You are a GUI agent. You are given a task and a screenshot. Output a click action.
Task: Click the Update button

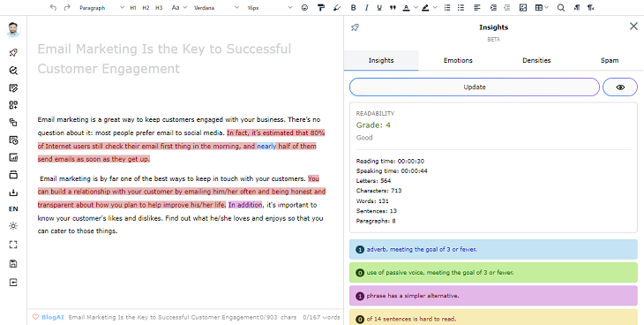[x=475, y=87]
